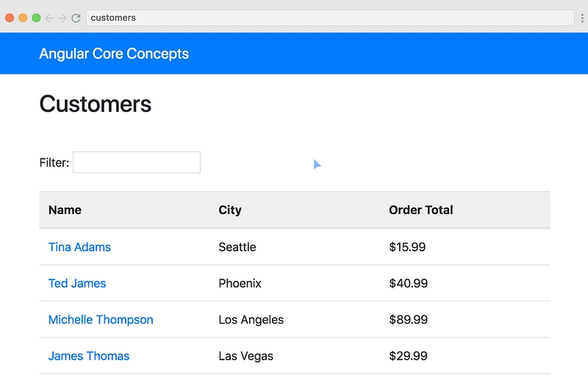
Task: Focus the Filter text box
Action: point(137,162)
